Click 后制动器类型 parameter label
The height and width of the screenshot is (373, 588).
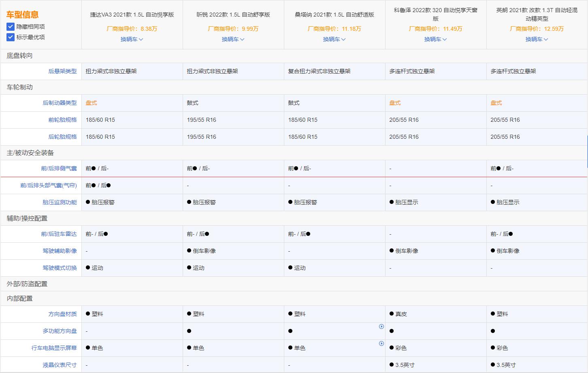(x=60, y=103)
